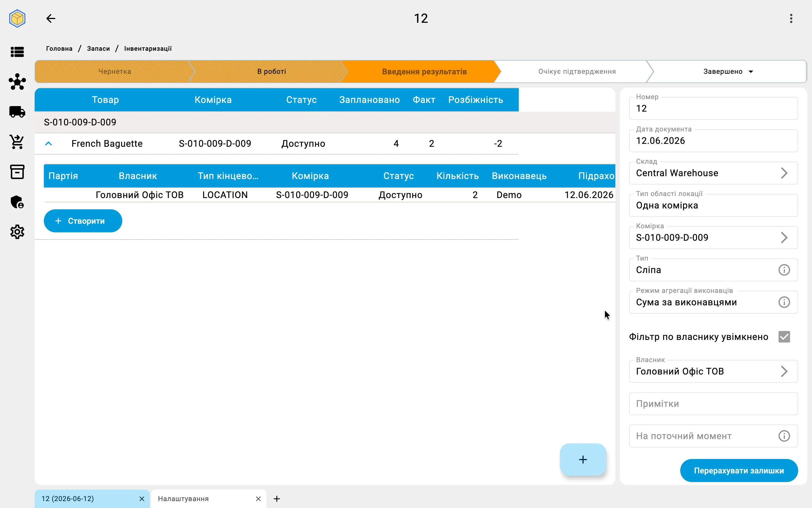Open the list view sidebar icon
The image size is (812, 508).
17,52
